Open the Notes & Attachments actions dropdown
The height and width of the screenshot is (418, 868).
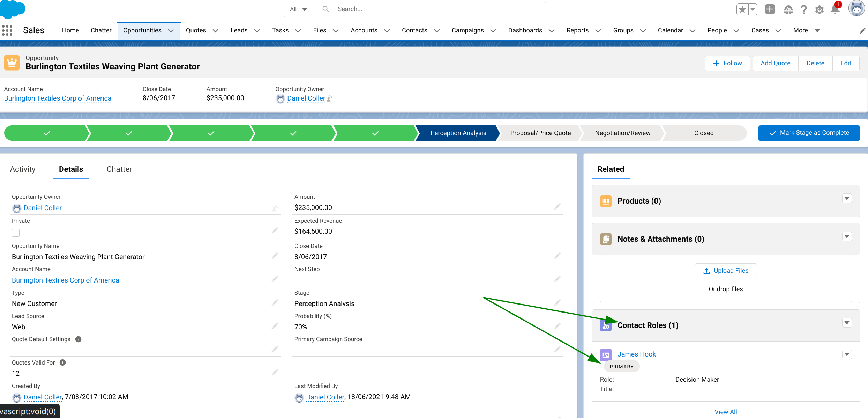847,237
